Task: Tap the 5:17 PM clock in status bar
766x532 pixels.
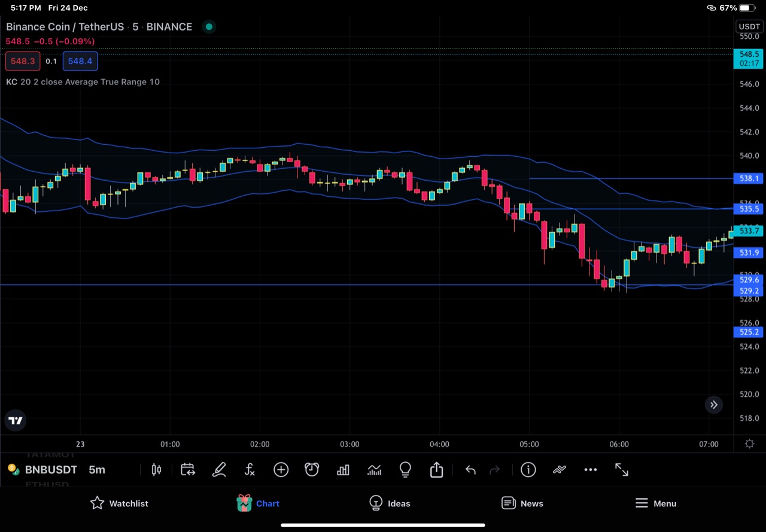Action: coord(26,8)
